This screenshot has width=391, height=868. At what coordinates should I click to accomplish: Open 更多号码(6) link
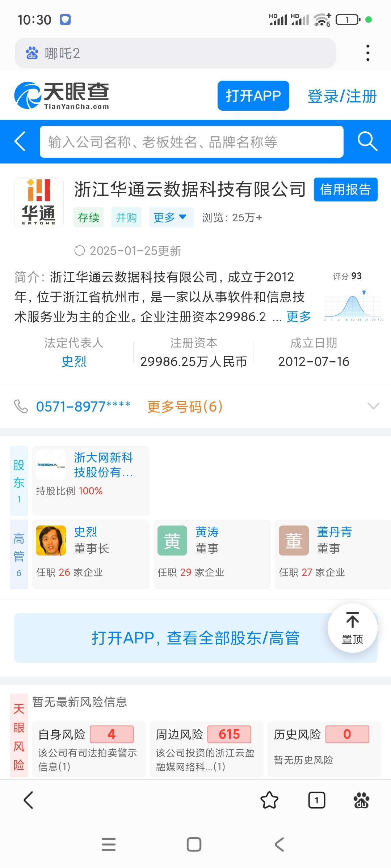(x=185, y=407)
